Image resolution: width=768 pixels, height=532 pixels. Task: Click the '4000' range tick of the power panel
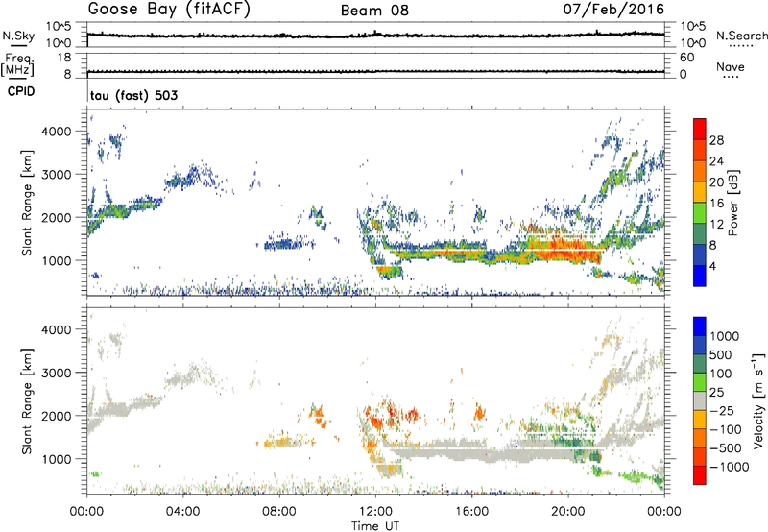(x=59, y=132)
